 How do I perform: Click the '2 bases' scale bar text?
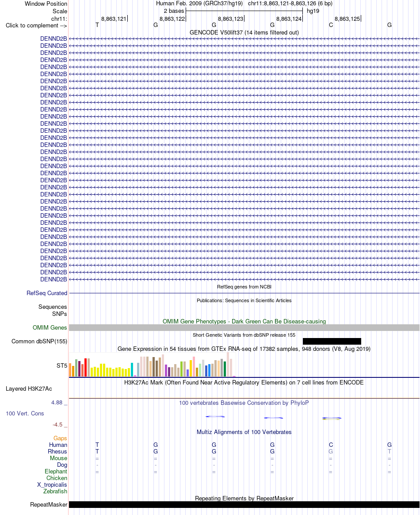[x=174, y=11]
